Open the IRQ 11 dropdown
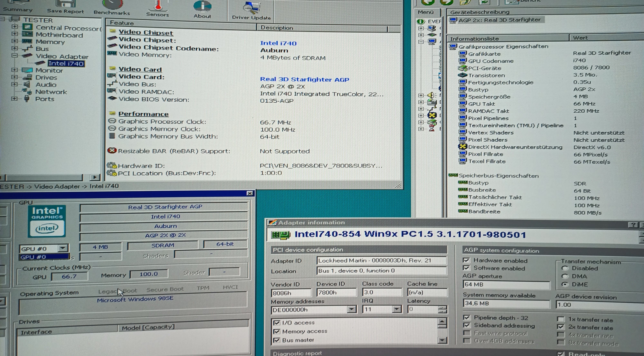 [397, 309]
